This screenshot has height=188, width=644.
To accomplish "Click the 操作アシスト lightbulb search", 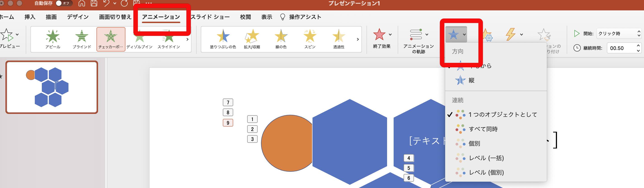I will [x=301, y=17].
